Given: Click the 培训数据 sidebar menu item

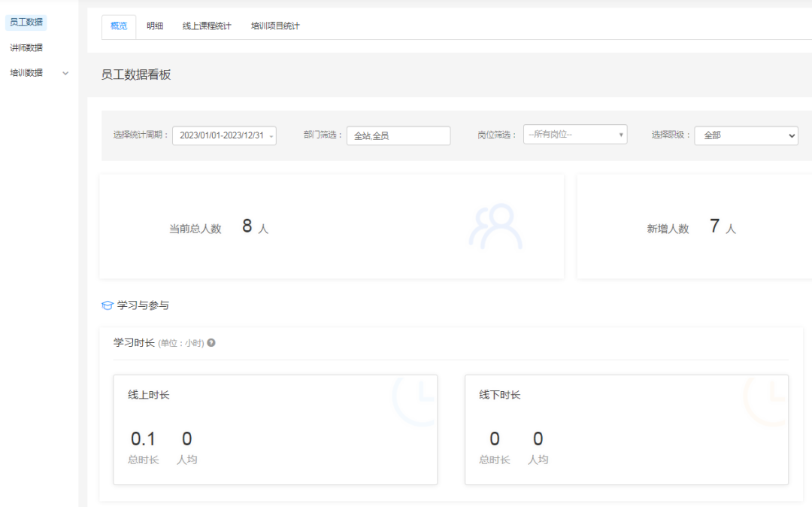Looking at the screenshot, I should point(26,73).
